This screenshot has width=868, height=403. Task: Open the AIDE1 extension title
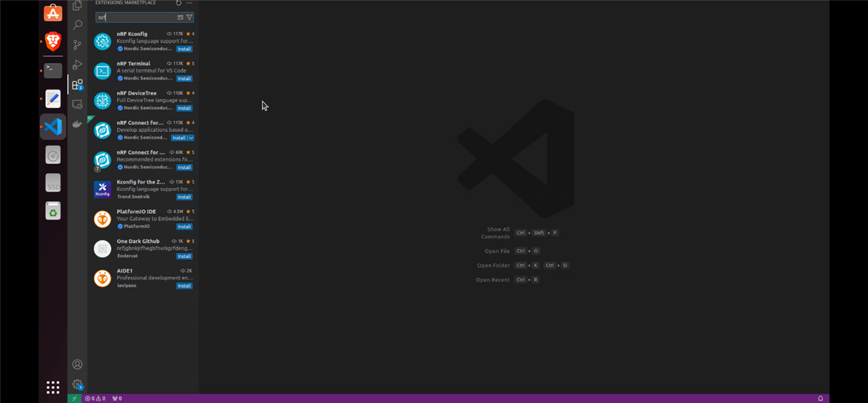[125, 271]
